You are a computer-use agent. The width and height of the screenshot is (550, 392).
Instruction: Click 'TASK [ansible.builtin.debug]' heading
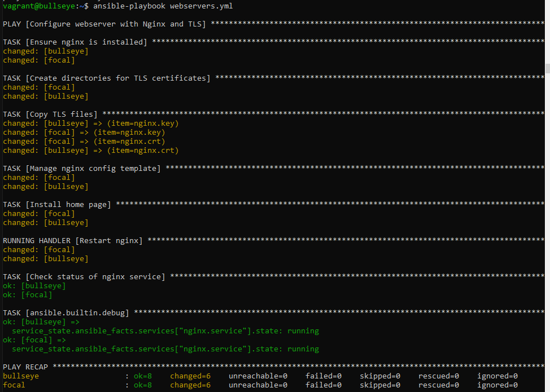tap(66, 313)
